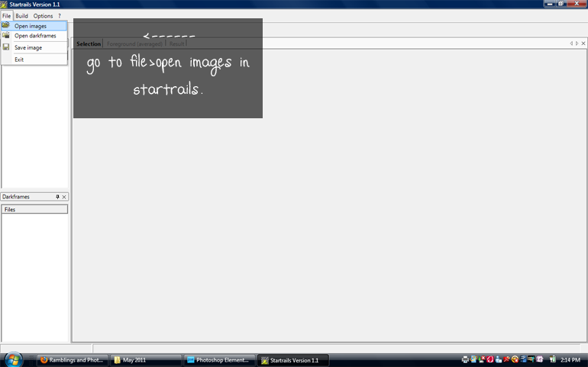Click the orange circle tray icon with red X

515,359
